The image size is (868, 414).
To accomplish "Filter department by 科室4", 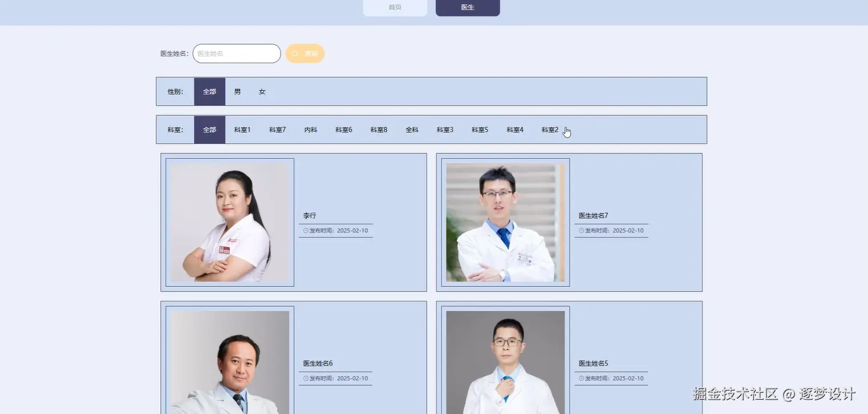I will (515, 130).
